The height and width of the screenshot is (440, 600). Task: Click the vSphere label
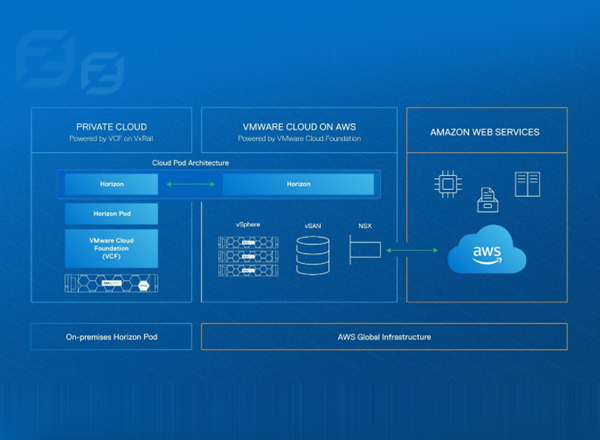tap(248, 225)
